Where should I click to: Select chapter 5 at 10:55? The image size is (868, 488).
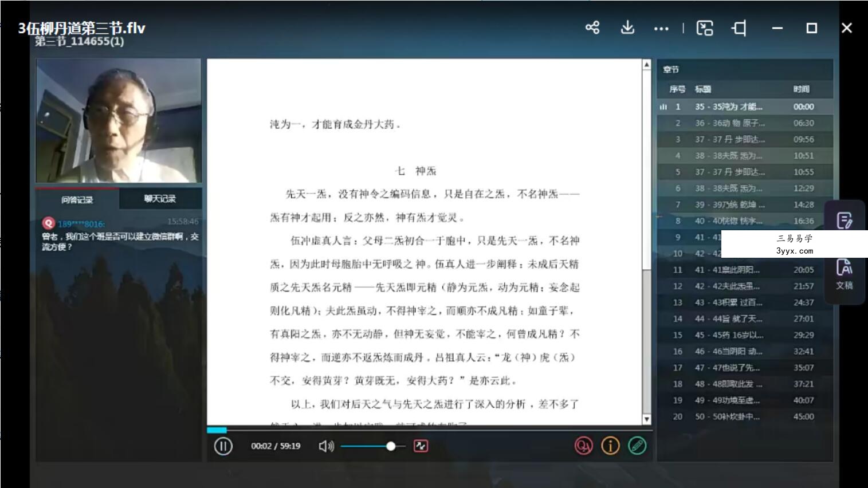coord(745,172)
